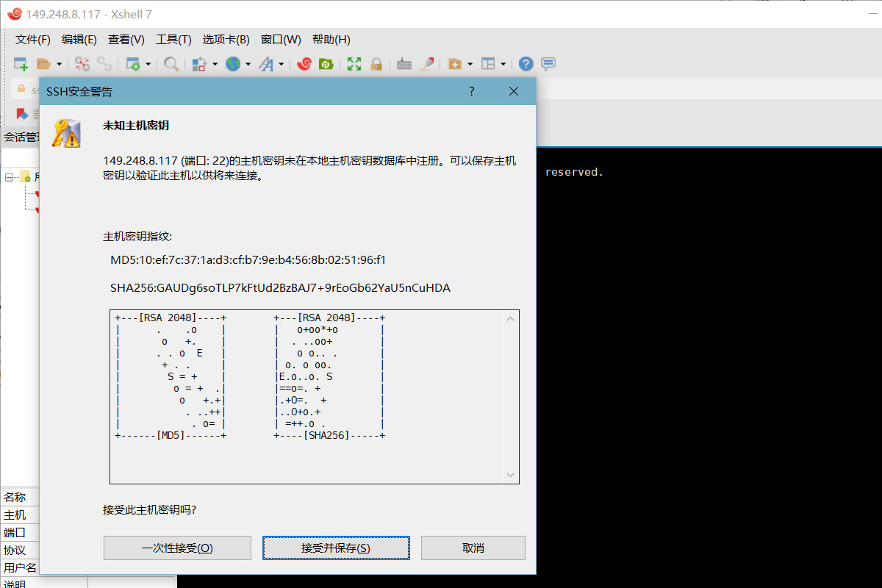Click the keys warning icon in dialog
Image resolution: width=882 pixels, height=588 pixels.
click(x=65, y=133)
